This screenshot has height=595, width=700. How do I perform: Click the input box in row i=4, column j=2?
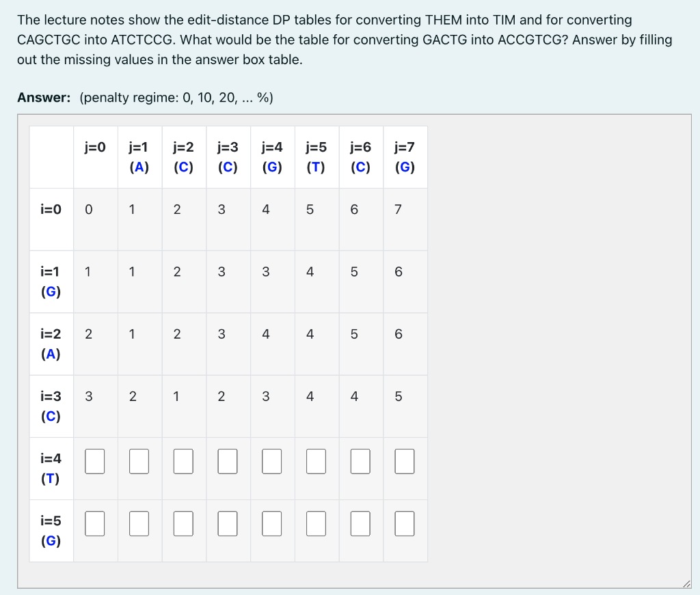click(183, 461)
